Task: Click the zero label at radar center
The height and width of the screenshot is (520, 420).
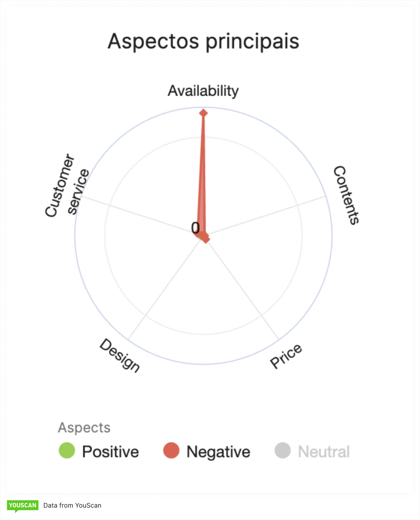Action: (195, 227)
